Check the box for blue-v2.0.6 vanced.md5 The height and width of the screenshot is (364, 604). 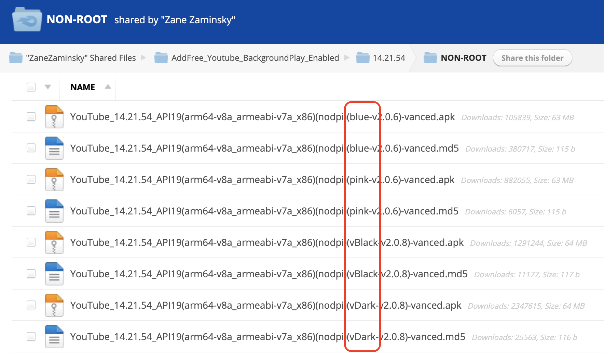31,148
